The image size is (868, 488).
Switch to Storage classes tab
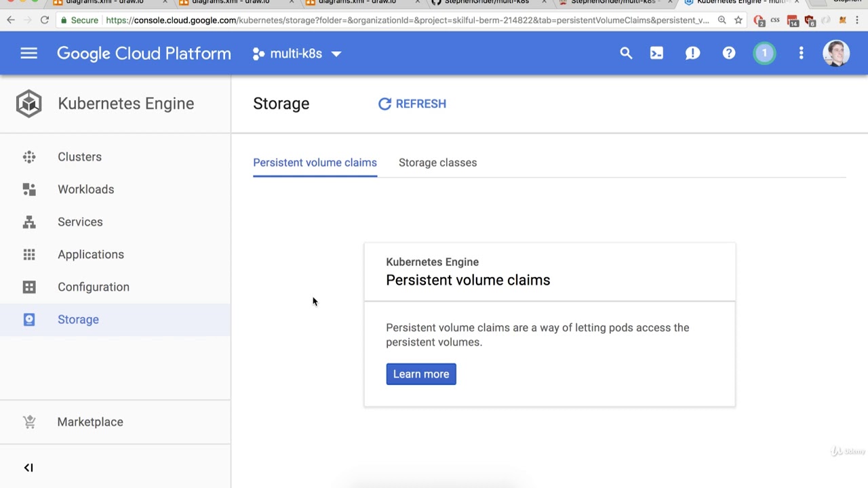437,163
